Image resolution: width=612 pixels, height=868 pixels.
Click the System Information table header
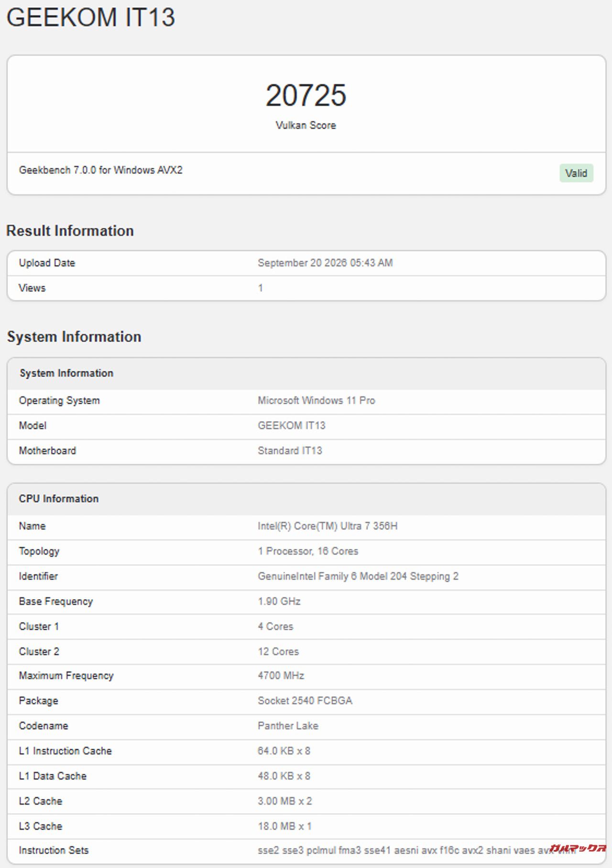point(66,373)
